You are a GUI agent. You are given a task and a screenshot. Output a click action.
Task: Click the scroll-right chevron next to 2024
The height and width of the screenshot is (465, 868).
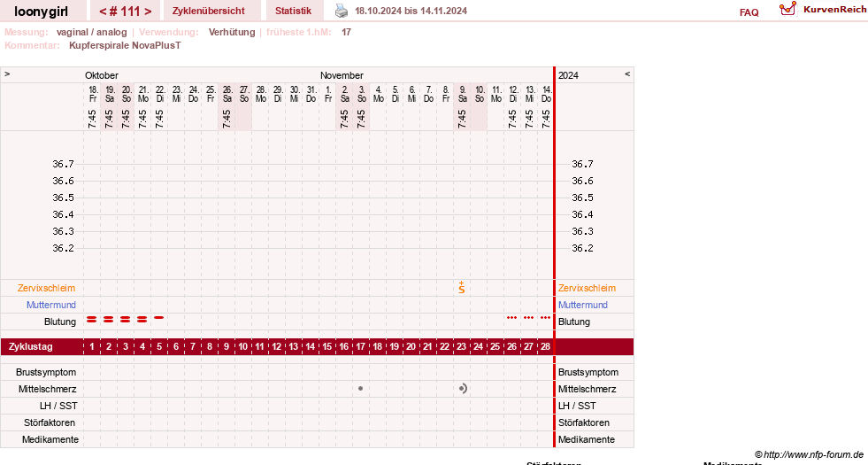point(627,74)
